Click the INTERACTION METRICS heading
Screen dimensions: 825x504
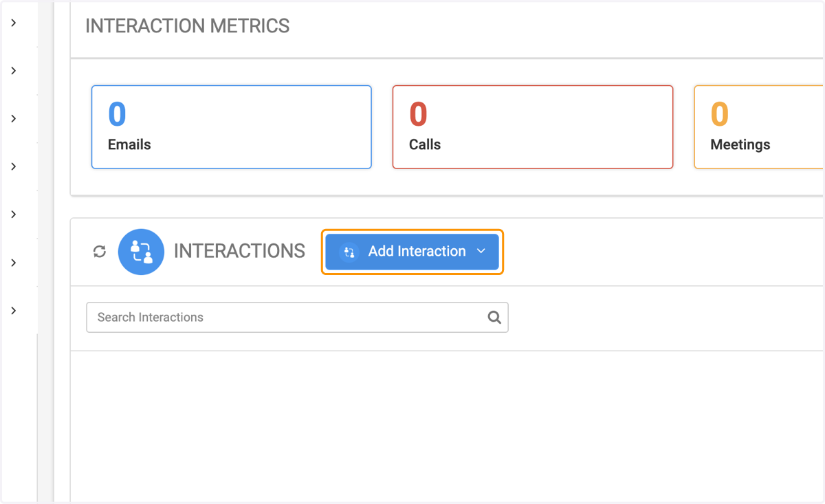coord(188,26)
